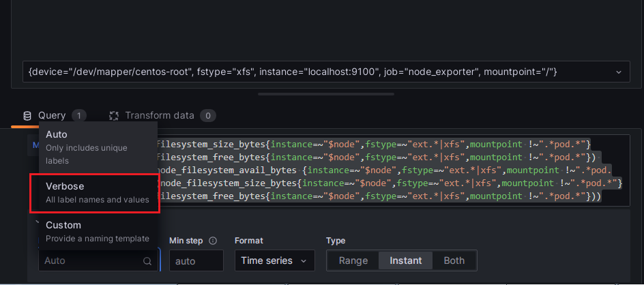The image size is (644, 285).
Task: Select the Both query type
Action: (454, 260)
